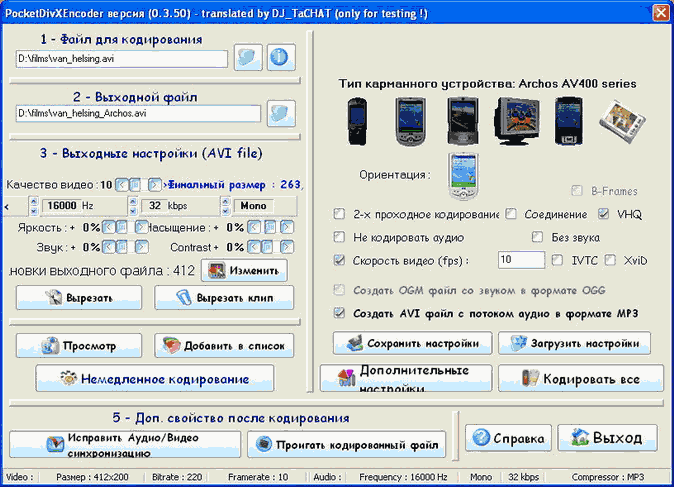Viewport: 674px width, 487px height.
Task: Open the browse dialog for the source file
Action: (x=248, y=57)
